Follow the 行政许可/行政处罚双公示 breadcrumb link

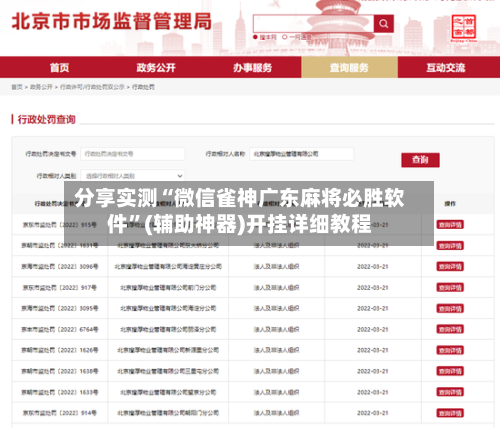[92, 87]
